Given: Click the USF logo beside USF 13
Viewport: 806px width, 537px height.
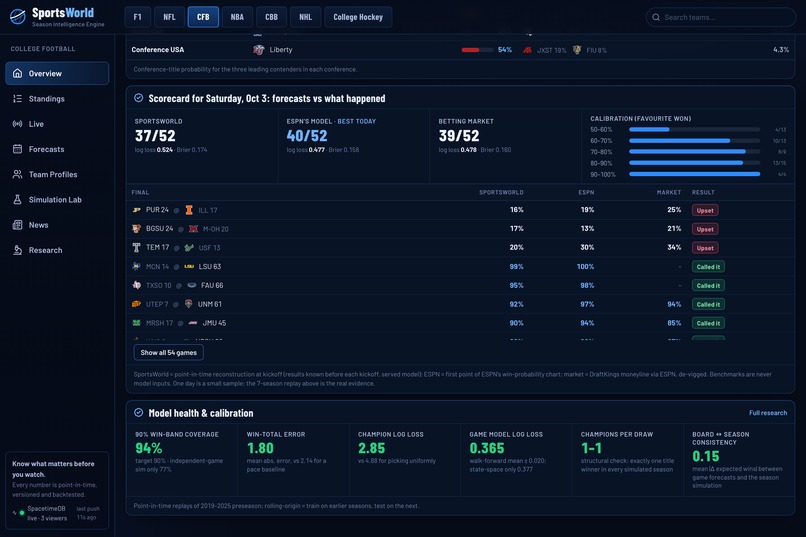Looking at the screenshot, I should click(x=189, y=248).
